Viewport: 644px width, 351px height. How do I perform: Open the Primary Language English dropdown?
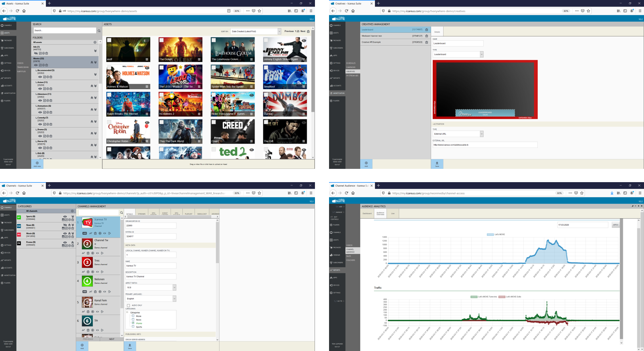point(151,299)
